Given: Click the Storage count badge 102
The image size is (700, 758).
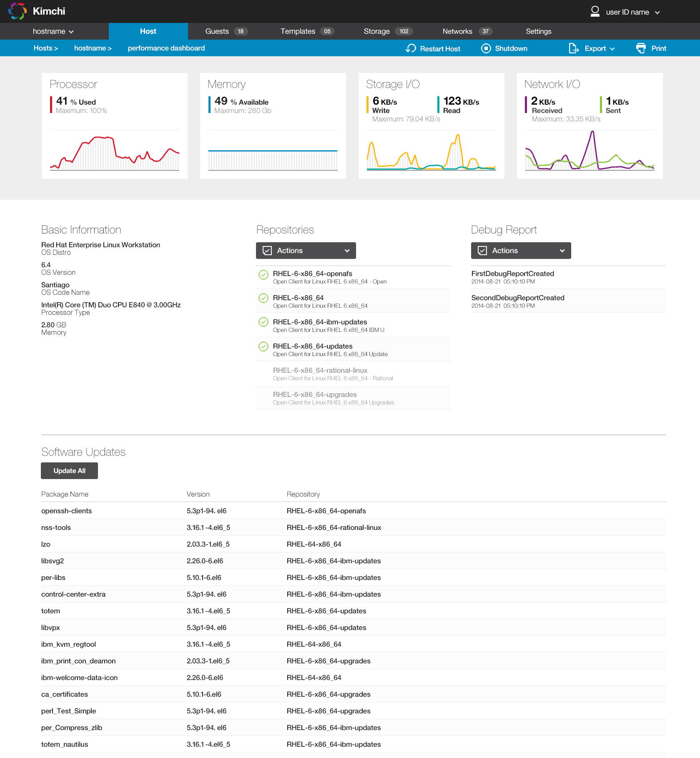Looking at the screenshot, I should click(x=404, y=31).
